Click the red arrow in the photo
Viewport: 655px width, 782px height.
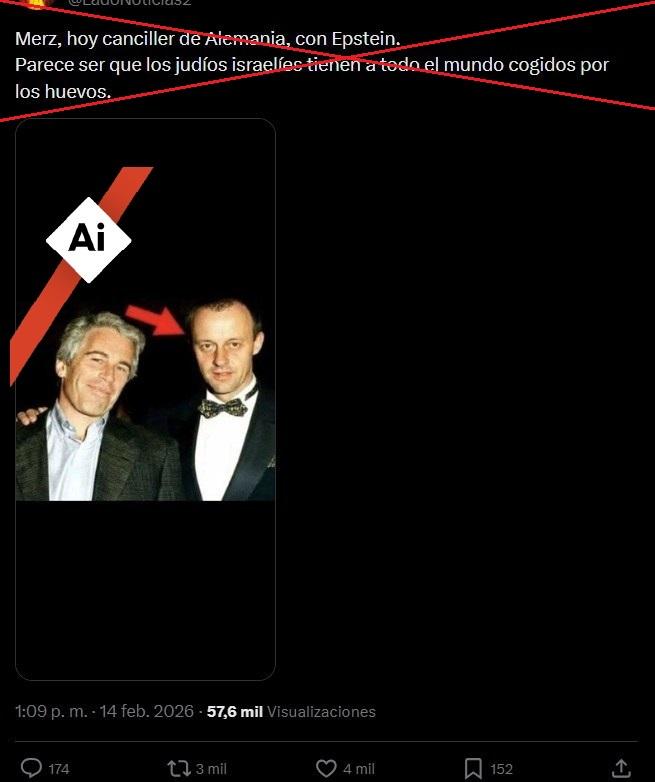[x=156, y=320]
